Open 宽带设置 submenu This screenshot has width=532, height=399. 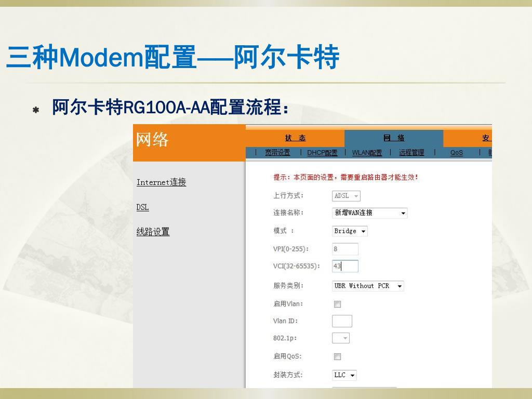277,153
